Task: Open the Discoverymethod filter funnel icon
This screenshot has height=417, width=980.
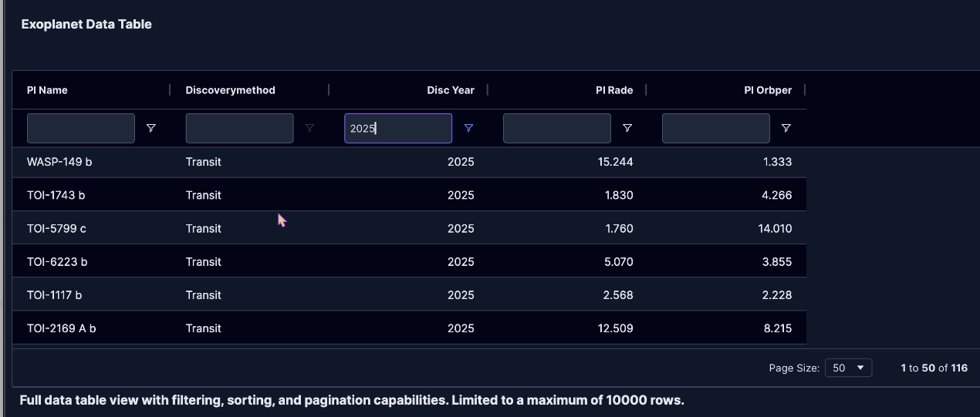Action: tap(310, 129)
